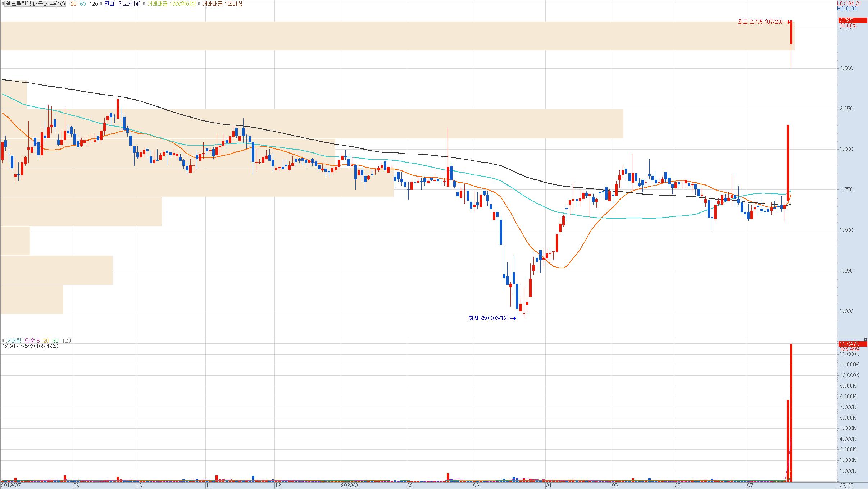
Task: Click the 최고 2,795 high price marker
Action: tap(760, 22)
